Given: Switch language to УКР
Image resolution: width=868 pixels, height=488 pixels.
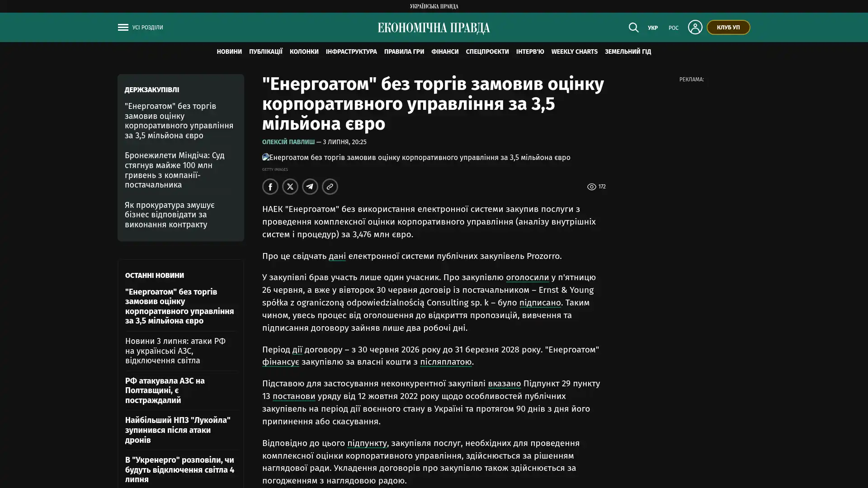Looking at the screenshot, I should tap(653, 28).
